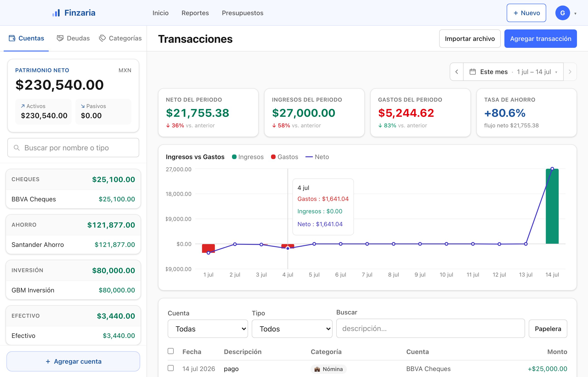
Task: Toggle the Ingresos green legend swatch
Action: 234,157
